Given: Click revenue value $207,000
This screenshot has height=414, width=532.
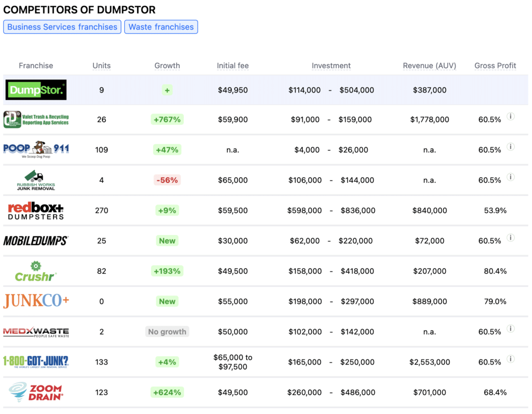Looking at the screenshot, I should point(430,271).
